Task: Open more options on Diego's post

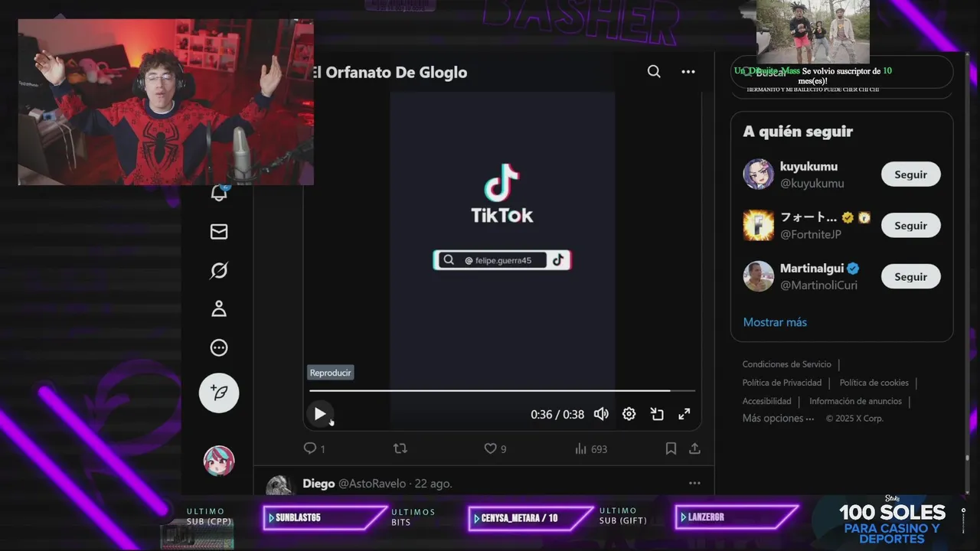Action: 694,483
